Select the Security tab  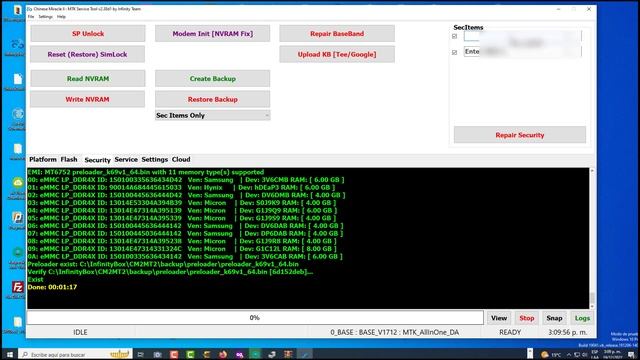[x=98, y=160]
